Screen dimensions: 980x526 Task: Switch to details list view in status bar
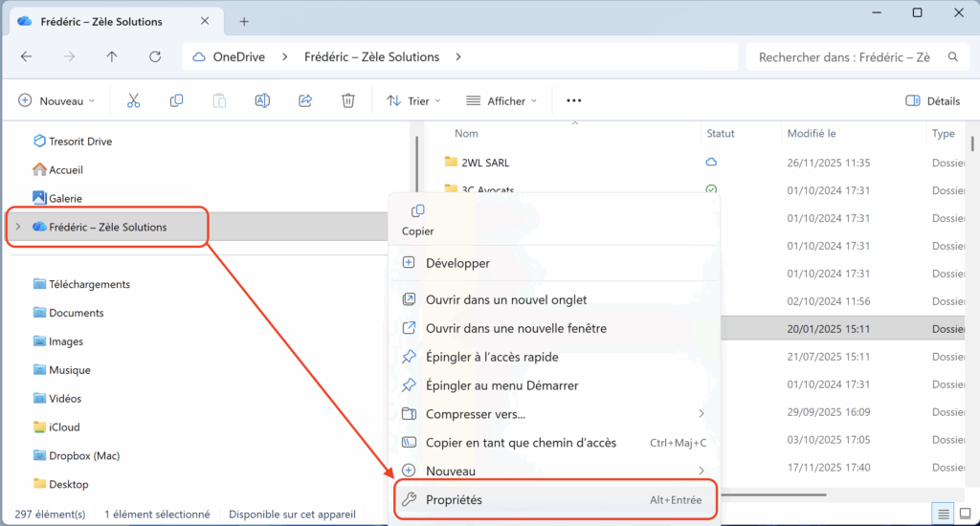coord(945,515)
